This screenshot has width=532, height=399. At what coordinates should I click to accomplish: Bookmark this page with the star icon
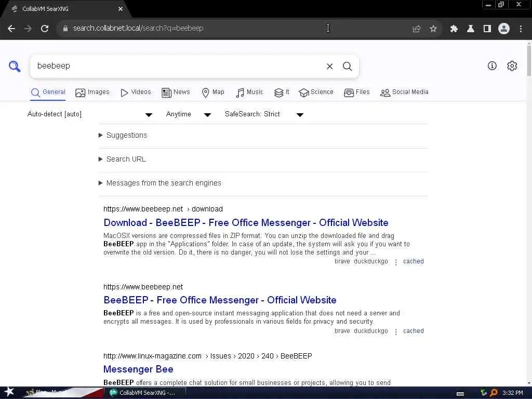pyautogui.click(x=433, y=29)
